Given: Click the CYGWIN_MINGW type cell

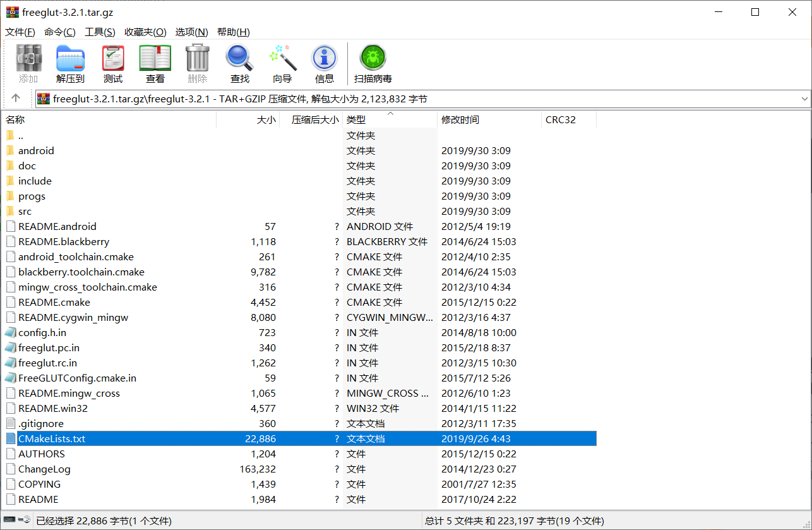Looking at the screenshot, I should (x=390, y=317).
